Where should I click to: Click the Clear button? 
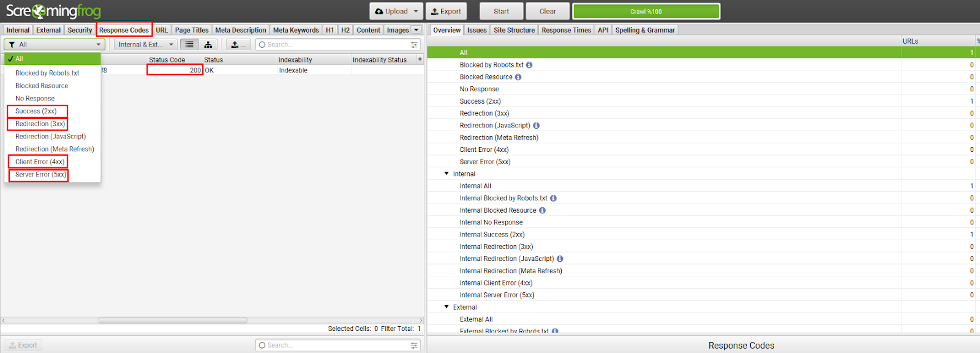point(548,11)
